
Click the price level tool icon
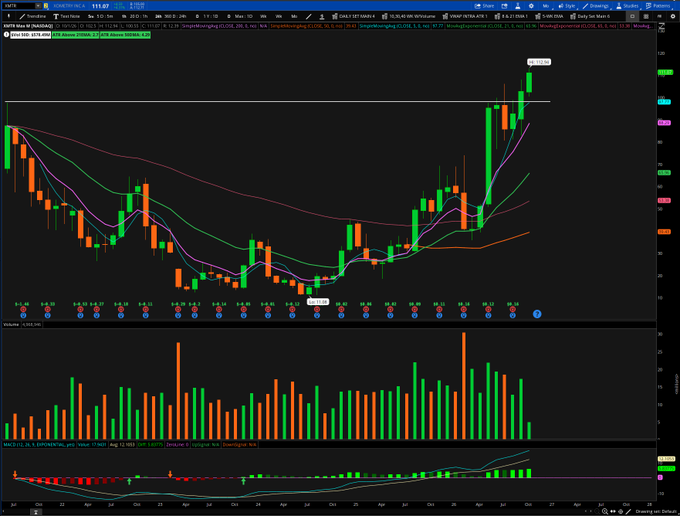click(x=322, y=16)
